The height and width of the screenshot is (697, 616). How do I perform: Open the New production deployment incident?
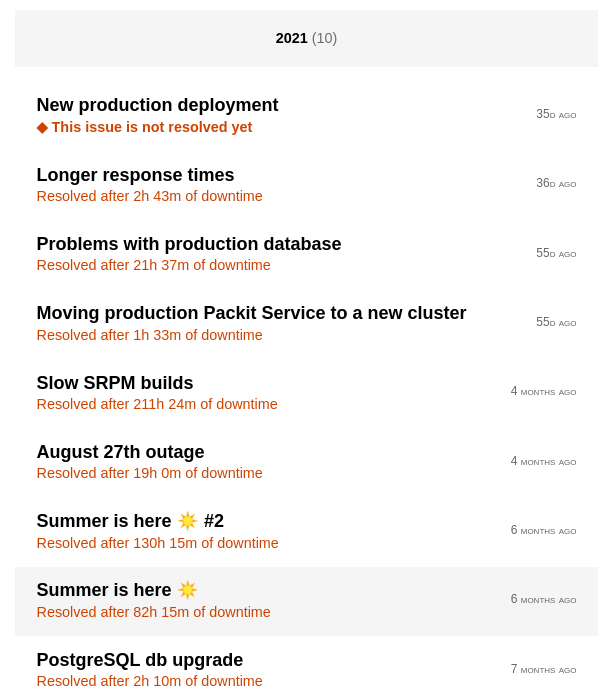(x=157, y=105)
